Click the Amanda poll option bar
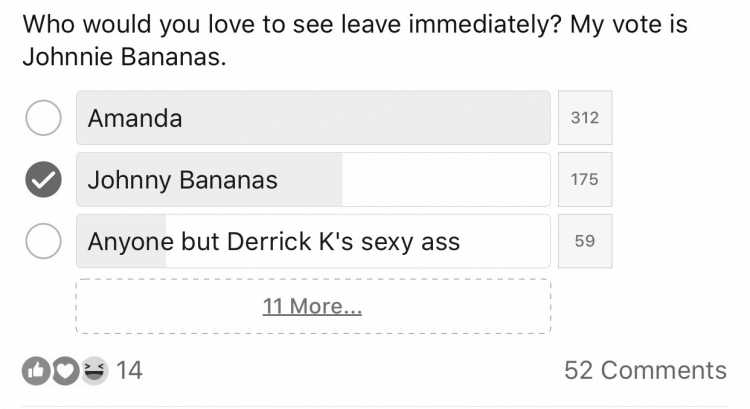This screenshot has width=750, height=409. (x=313, y=118)
